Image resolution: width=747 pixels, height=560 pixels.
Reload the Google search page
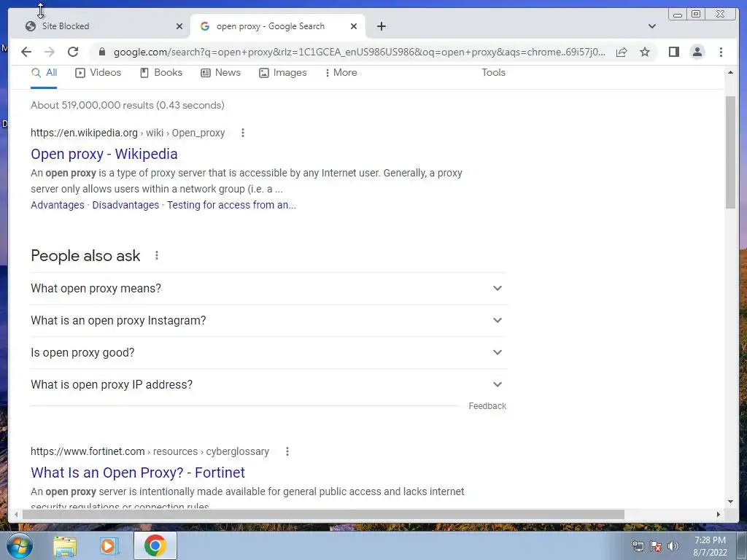click(x=73, y=52)
